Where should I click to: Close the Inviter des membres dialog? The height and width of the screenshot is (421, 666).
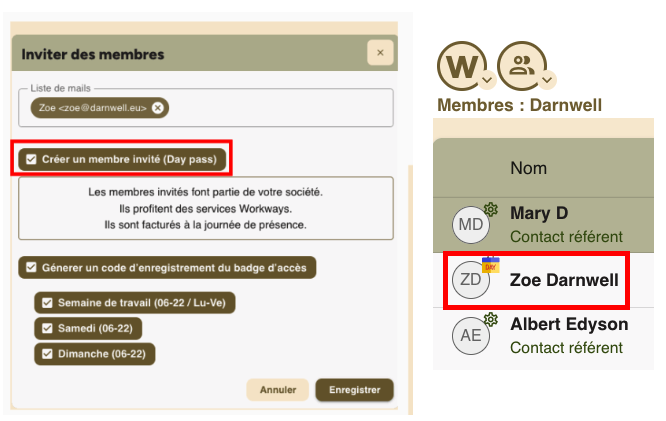pyautogui.click(x=380, y=53)
